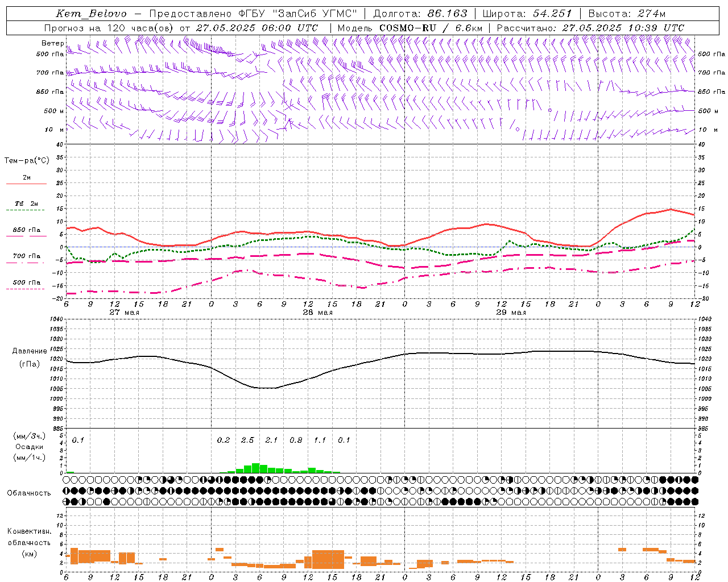Click the forecast start time 27.05.2025 06:00 UTC

tap(257, 28)
